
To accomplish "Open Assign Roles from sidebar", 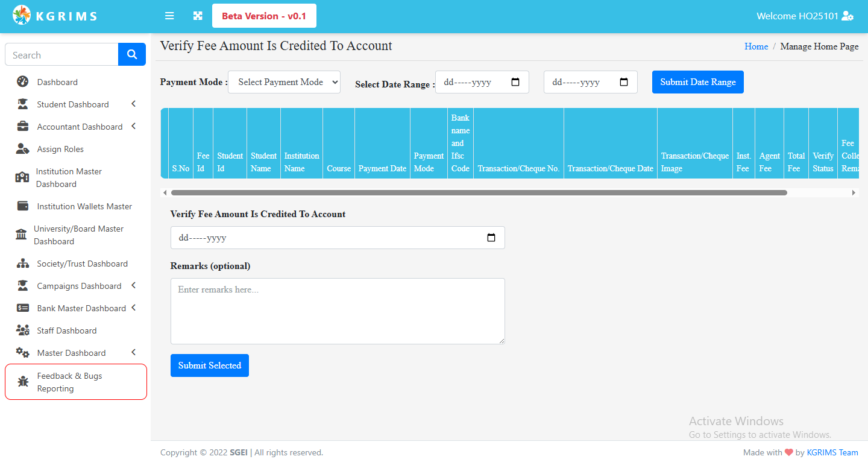I will point(60,149).
